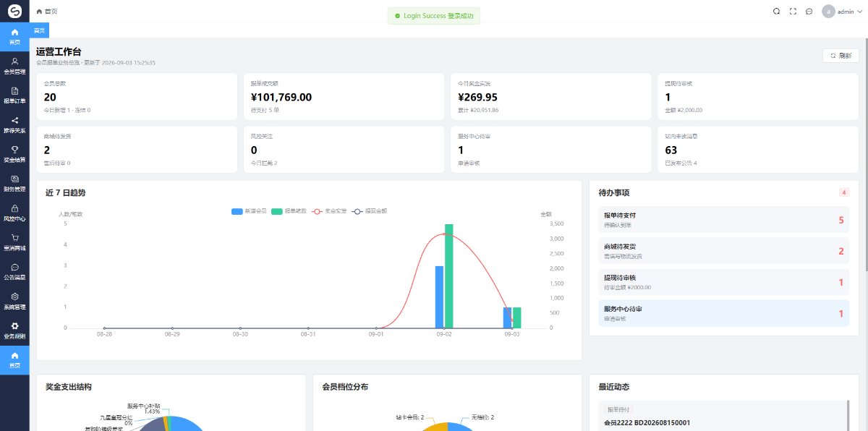The image size is (868, 431).
Task: Open 奖金结算 with the trophy icon
Action: 14,154
